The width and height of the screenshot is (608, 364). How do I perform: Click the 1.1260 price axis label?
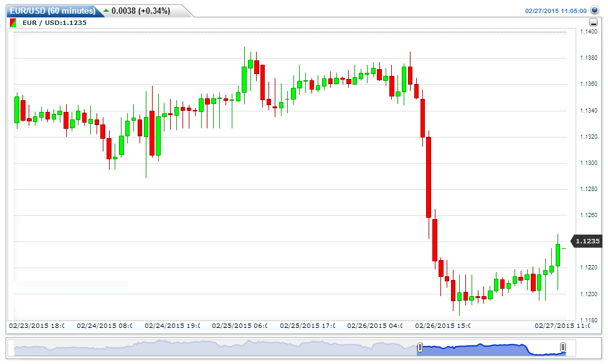tap(589, 215)
